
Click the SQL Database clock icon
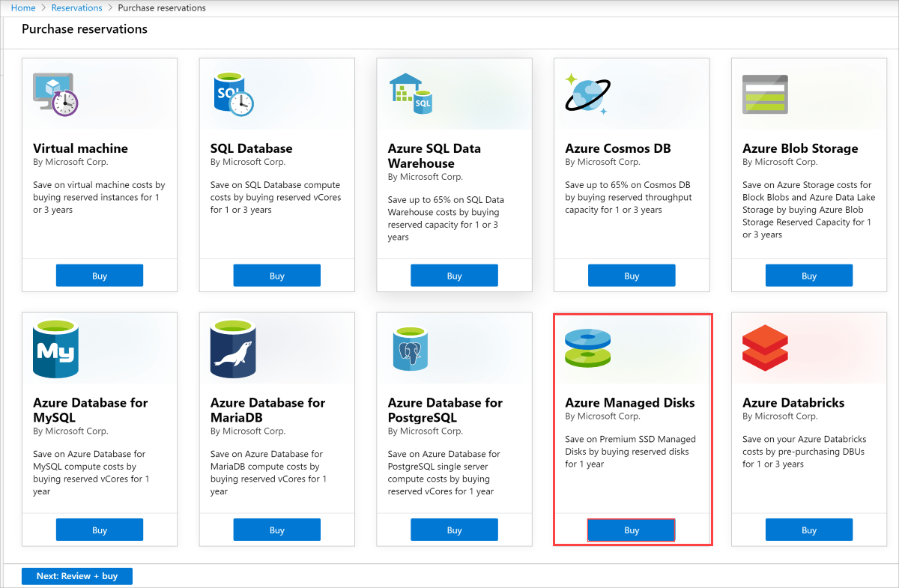(x=232, y=93)
